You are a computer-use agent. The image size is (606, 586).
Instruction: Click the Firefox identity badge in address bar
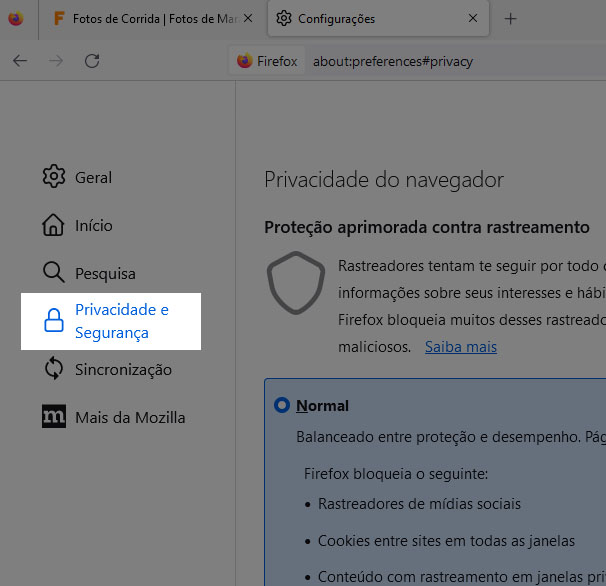267,61
